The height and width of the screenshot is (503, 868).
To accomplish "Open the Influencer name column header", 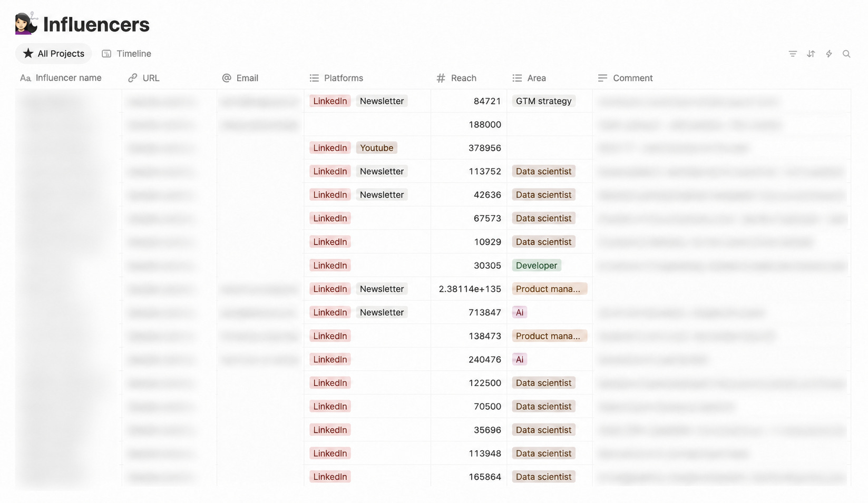I will point(69,78).
